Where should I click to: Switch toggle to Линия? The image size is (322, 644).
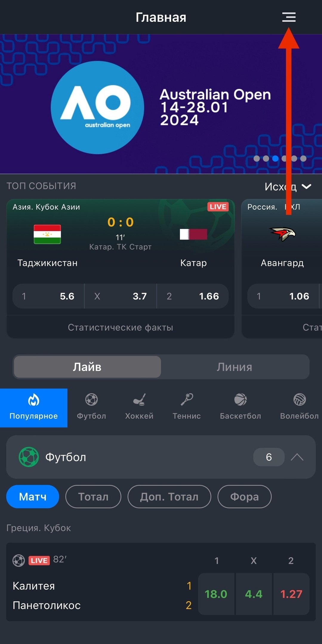[235, 367]
